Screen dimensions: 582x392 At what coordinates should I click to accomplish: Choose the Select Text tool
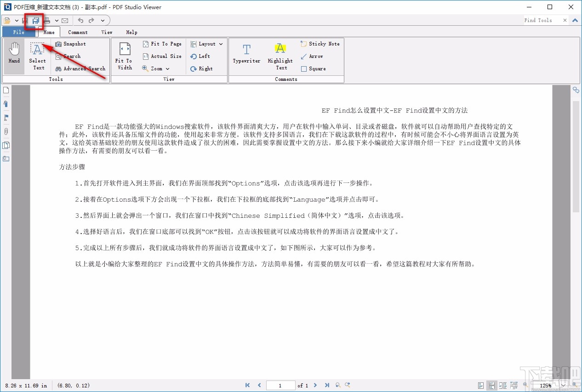point(38,57)
